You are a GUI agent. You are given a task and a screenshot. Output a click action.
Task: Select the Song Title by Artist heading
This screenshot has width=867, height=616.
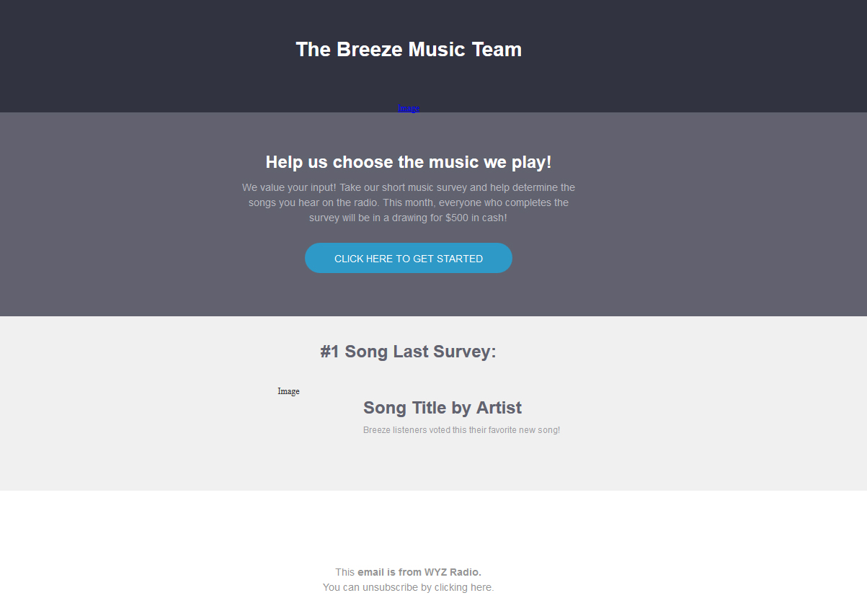443,408
